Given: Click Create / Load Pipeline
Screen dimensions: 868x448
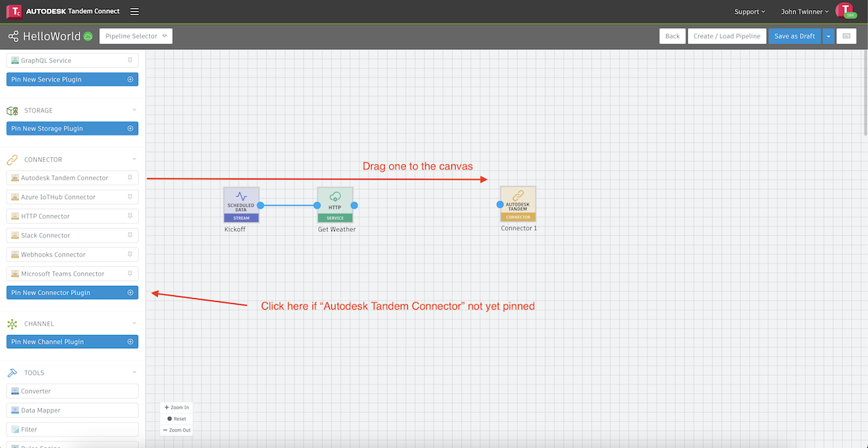Looking at the screenshot, I should pos(727,36).
